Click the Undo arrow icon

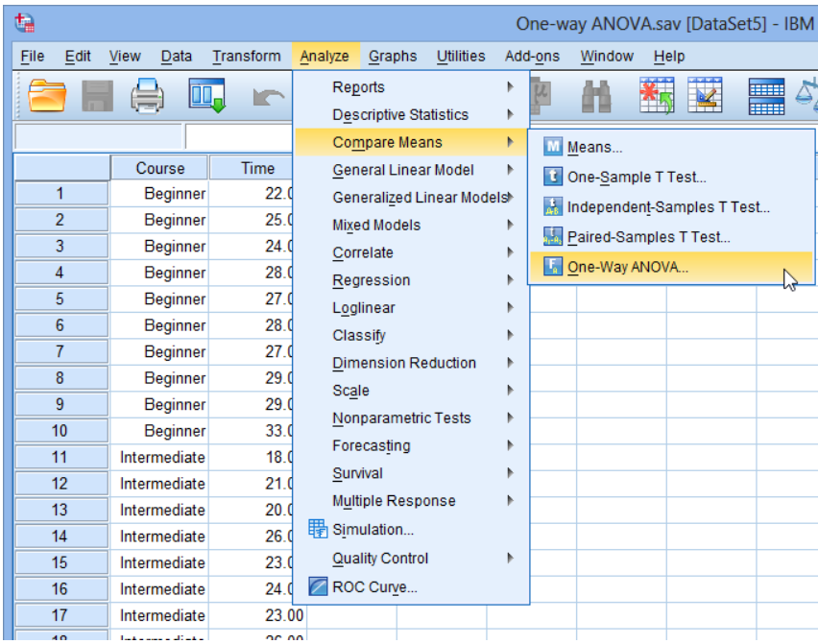coord(269,97)
